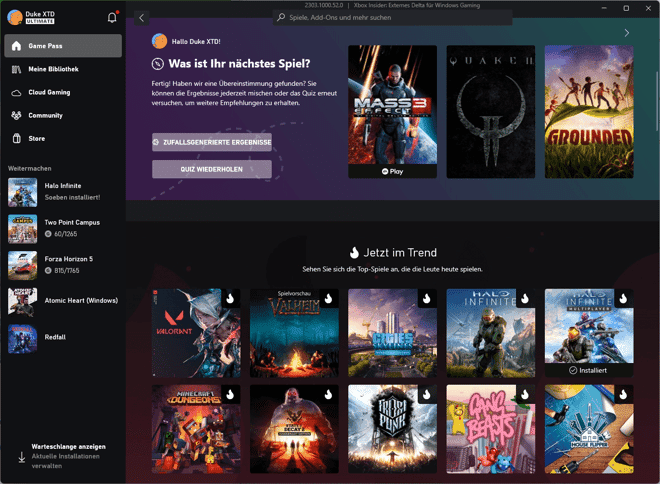This screenshot has width=660, height=484.
Task: Click the trending flame icon on Valorant
Action: (230, 298)
